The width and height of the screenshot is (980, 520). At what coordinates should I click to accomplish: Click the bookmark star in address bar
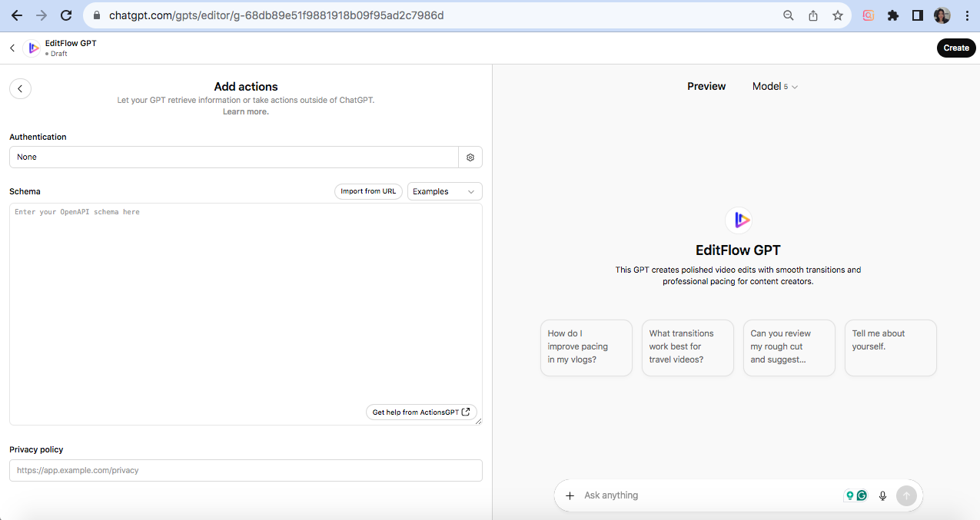tap(838, 15)
